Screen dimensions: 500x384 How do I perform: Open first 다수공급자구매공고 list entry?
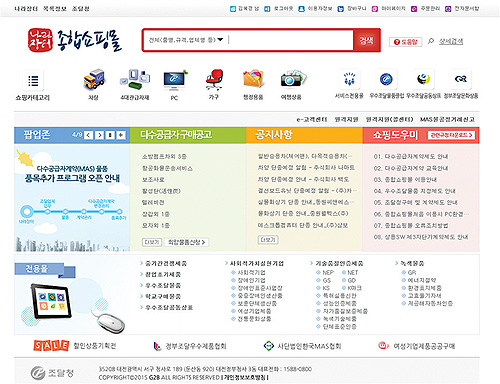coord(164,156)
